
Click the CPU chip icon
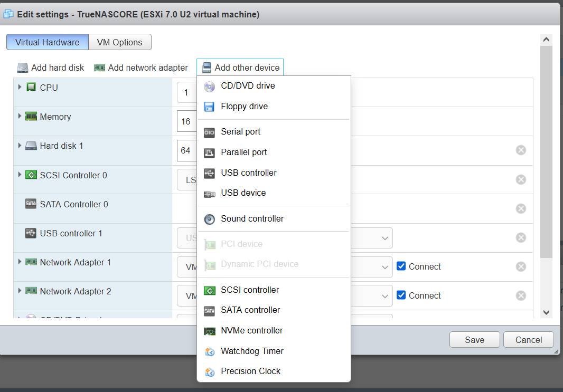[x=31, y=87]
